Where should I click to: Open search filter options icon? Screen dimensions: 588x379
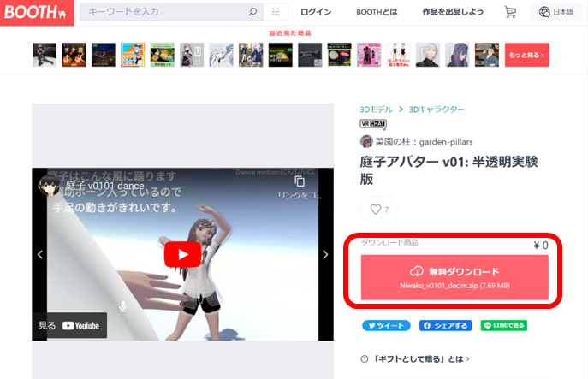click(275, 13)
